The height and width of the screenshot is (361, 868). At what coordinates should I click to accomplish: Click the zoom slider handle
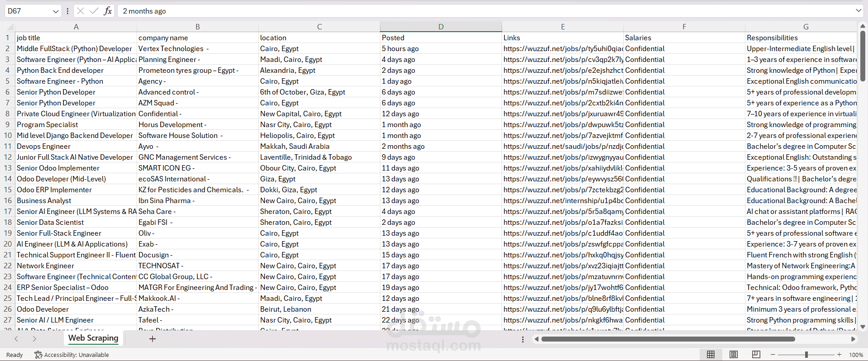point(806,355)
